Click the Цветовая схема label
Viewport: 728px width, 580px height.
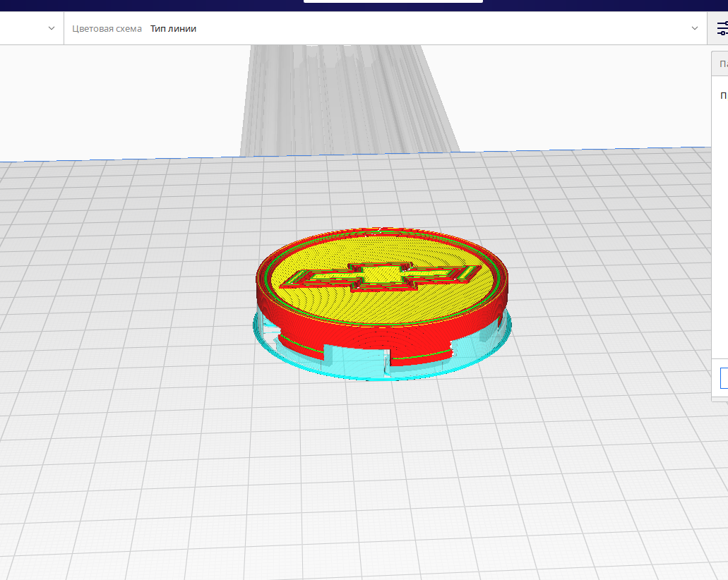107,29
